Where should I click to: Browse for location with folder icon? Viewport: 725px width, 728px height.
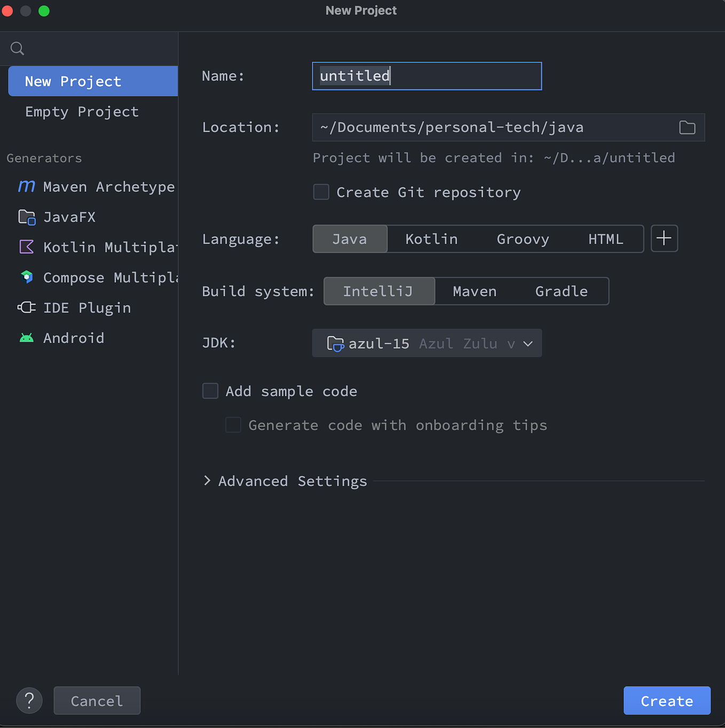pyautogui.click(x=687, y=127)
